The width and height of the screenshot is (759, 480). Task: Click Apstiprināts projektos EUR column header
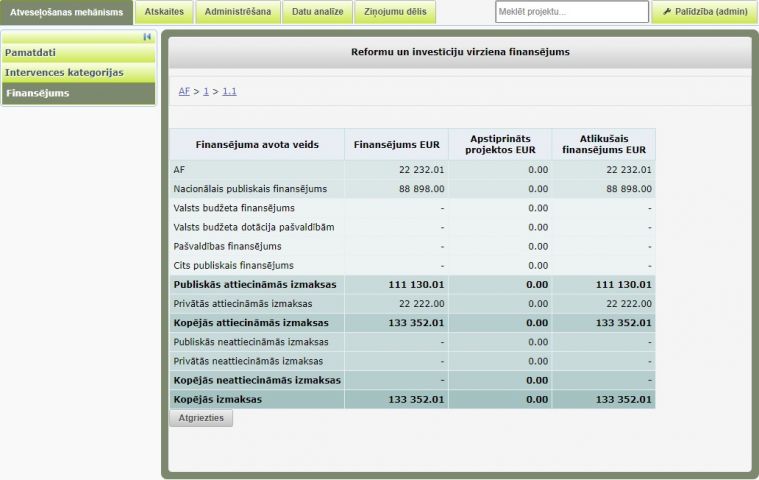[501, 144]
